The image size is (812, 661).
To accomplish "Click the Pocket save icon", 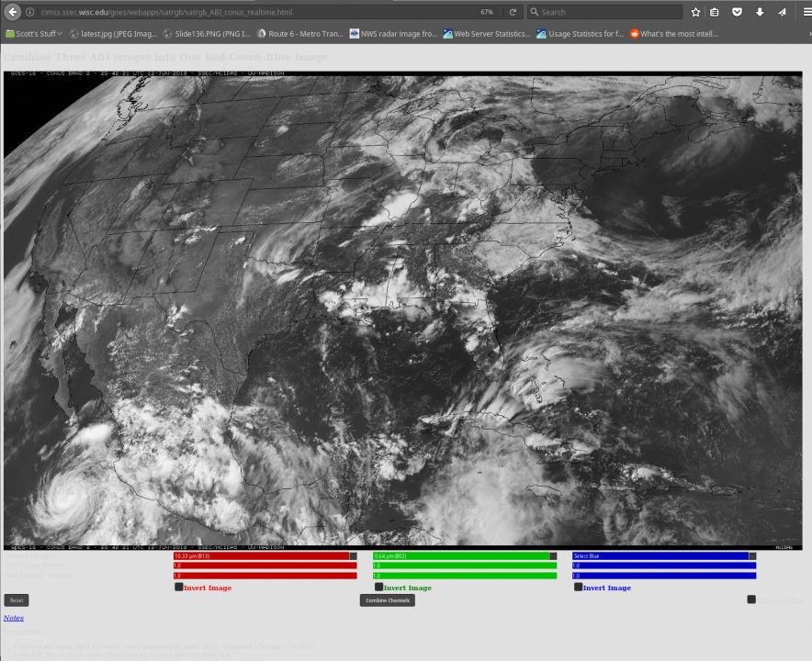I will [737, 12].
